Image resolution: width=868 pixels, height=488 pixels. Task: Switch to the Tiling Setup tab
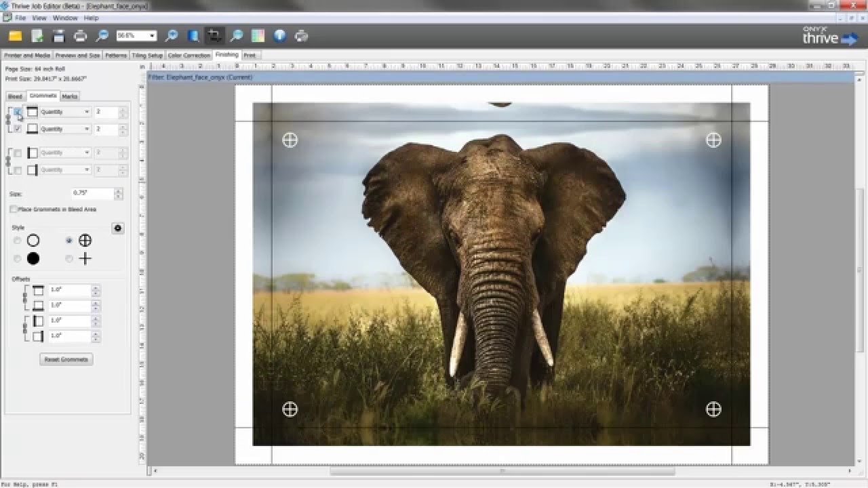coord(148,56)
